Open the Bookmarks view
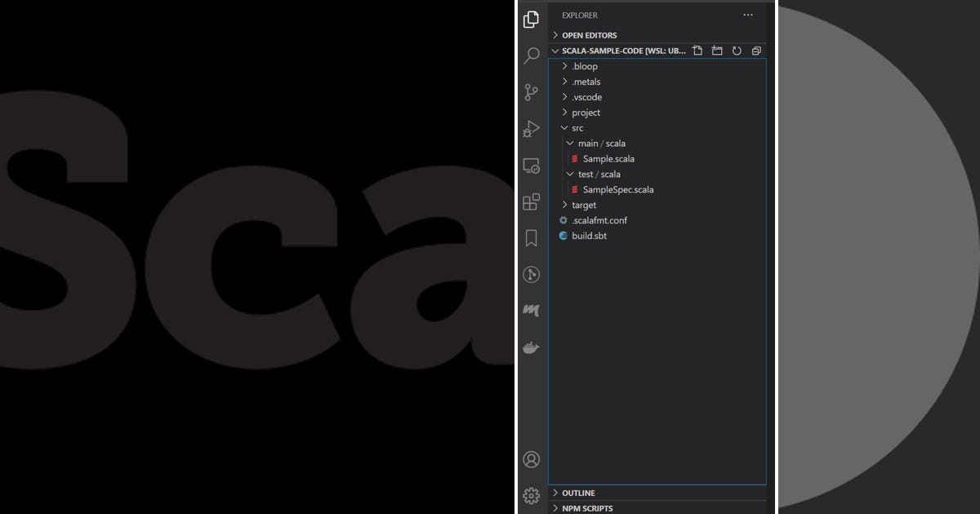This screenshot has height=514, width=980. tap(531, 238)
